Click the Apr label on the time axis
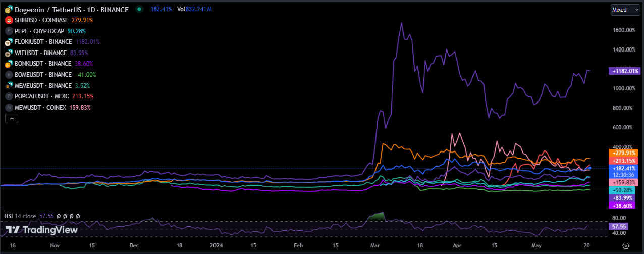Image resolution: width=644 pixels, height=254 pixels. (458, 245)
